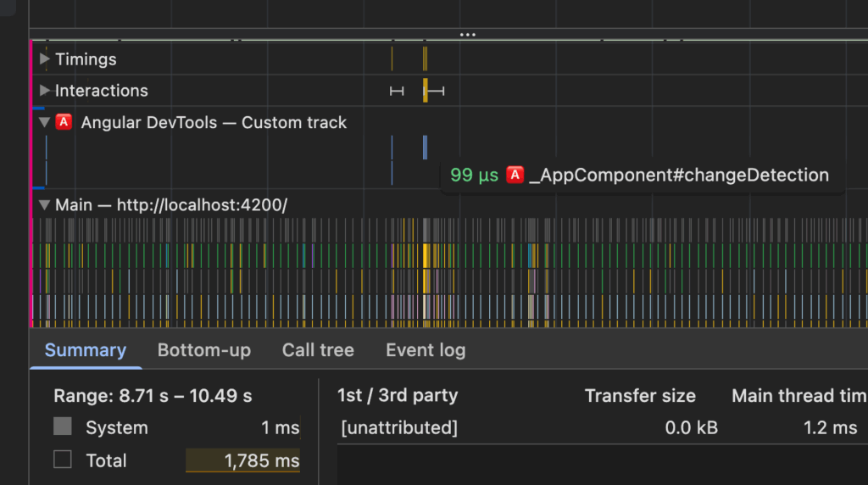Viewport: 868px width, 485px height.
Task: Open the Summary tab
Action: tap(86, 350)
